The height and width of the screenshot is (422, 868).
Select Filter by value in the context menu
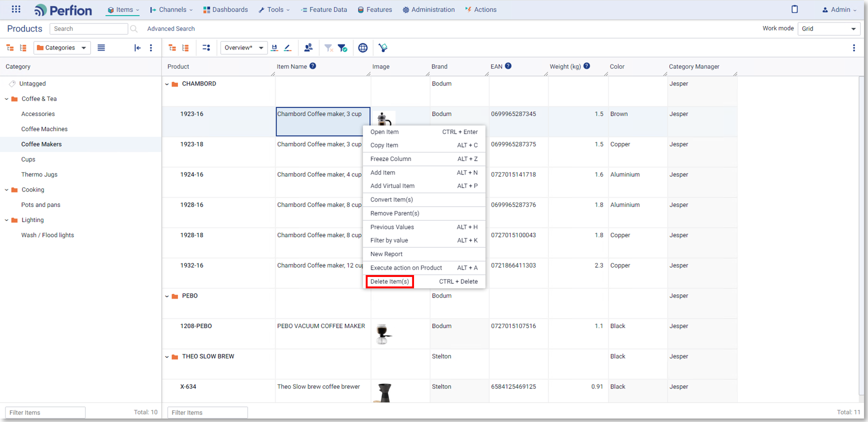coord(424,240)
